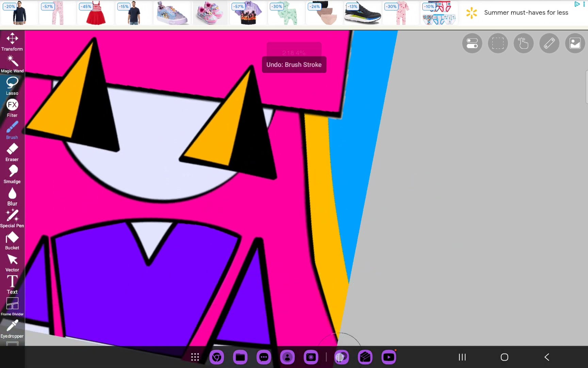This screenshot has width=588, height=368.
Task: Select the Text tool
Action: point(12,285)
